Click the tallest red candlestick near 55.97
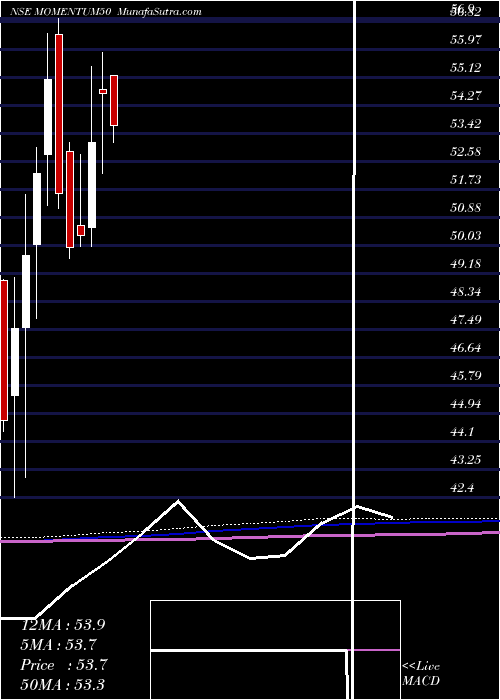Viewport: 500px width, 700px height. (59, 114)
